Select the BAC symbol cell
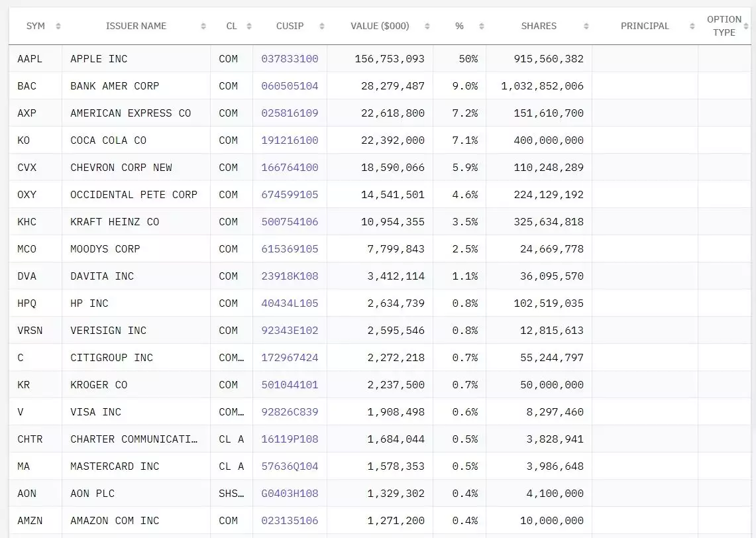756x538 pixels. point(35,86)
